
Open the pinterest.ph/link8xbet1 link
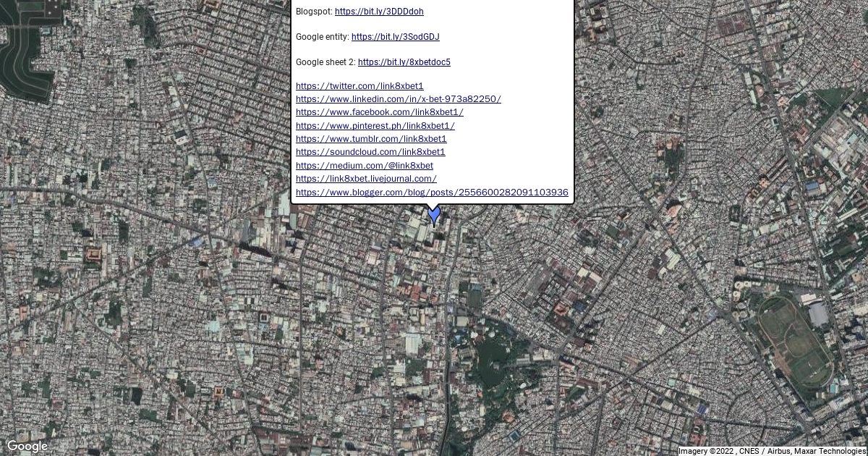coord(375,126)
